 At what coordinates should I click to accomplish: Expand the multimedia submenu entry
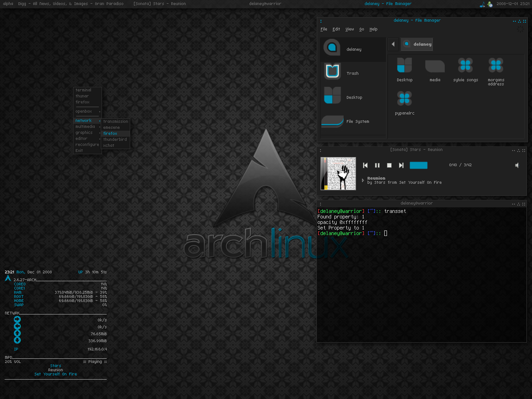click(88, 127)
